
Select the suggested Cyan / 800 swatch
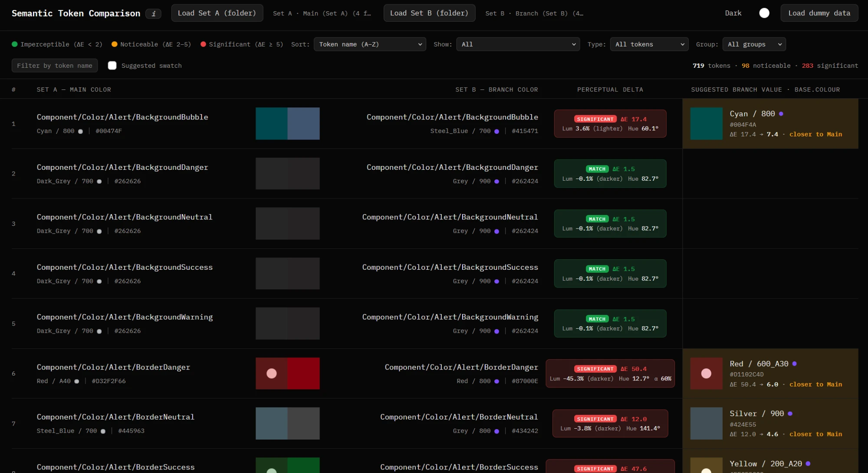[706, 124]
